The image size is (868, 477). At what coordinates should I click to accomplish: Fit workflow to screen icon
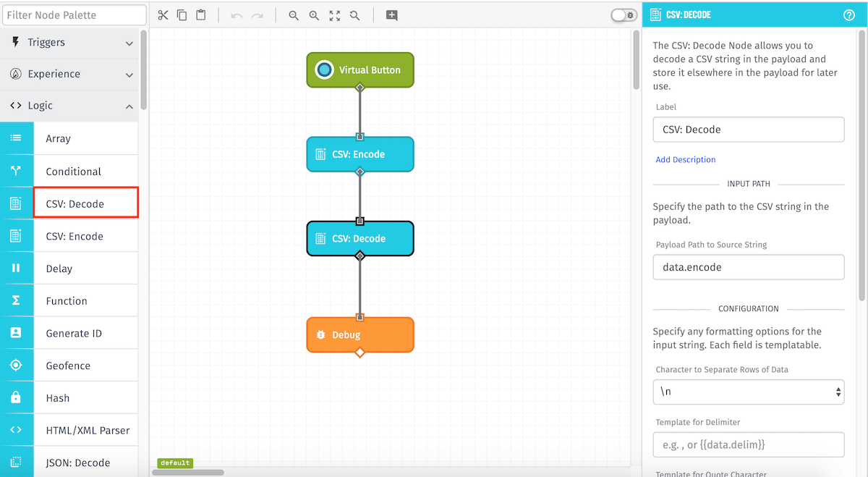point(334,15)
